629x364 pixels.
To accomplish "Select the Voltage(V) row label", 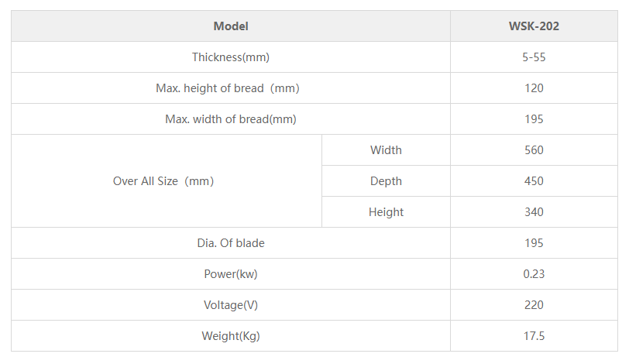I will coord(231,305).
